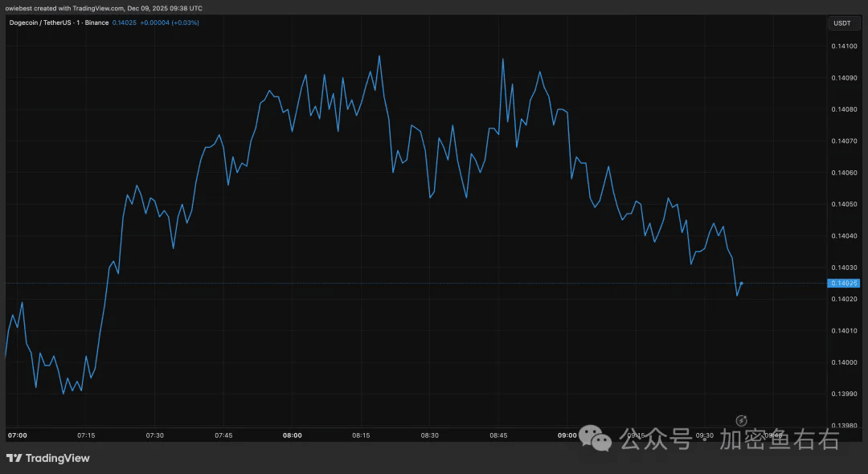Click the 08:30 time axis label
This screenshot has width=868, height=474.
(x=429, y=435)
